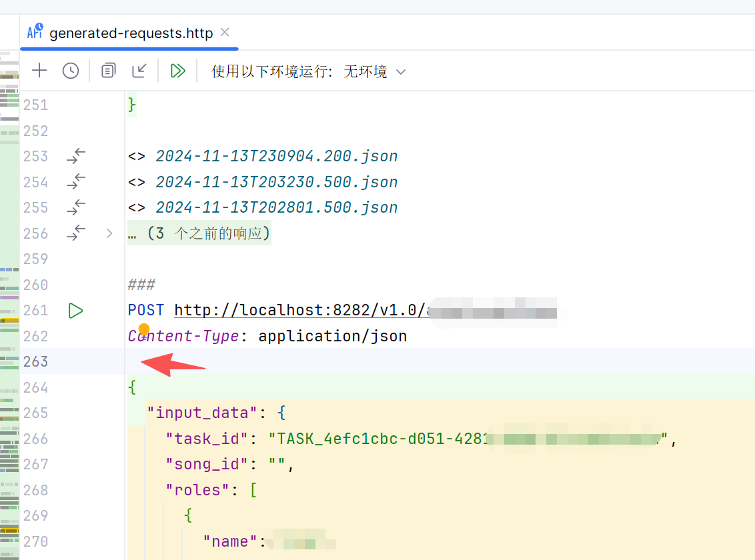Click the ### request separator
Screen dimensions: 755x560
[141, 285]
